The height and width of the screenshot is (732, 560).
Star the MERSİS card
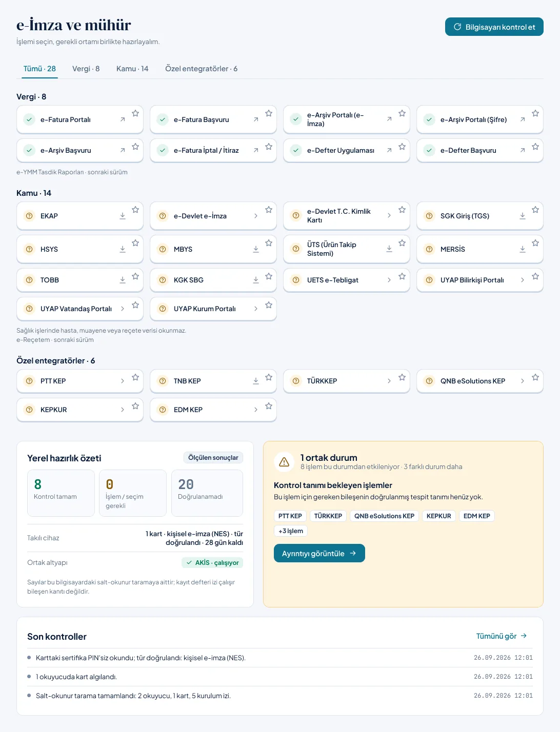[x=535, y=243]
